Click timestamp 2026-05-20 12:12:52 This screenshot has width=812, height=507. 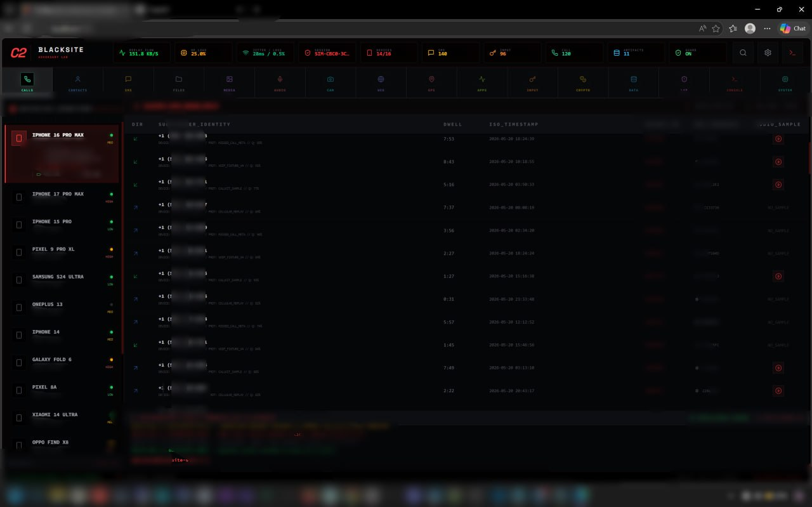pos(513,322)
